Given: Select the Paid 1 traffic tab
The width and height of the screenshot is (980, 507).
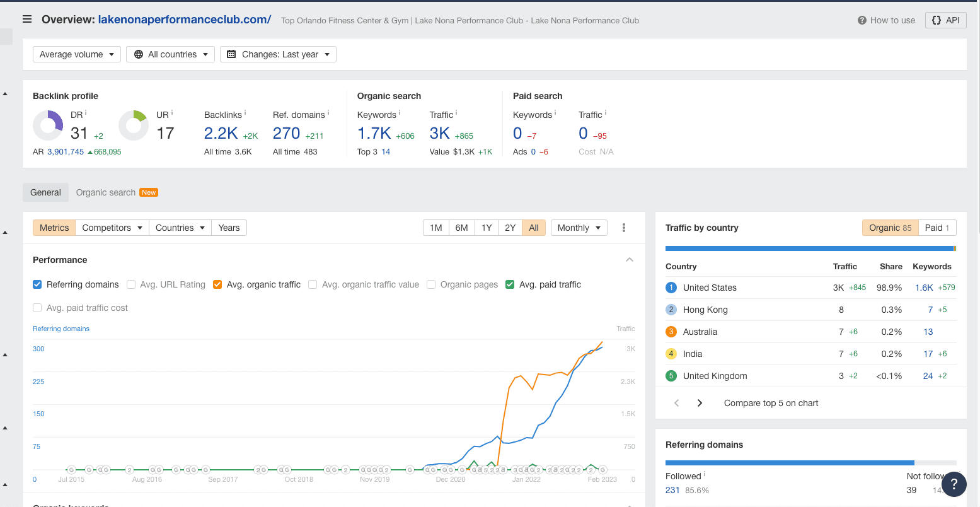Looking at the screenshot, I should pos(937,228).
